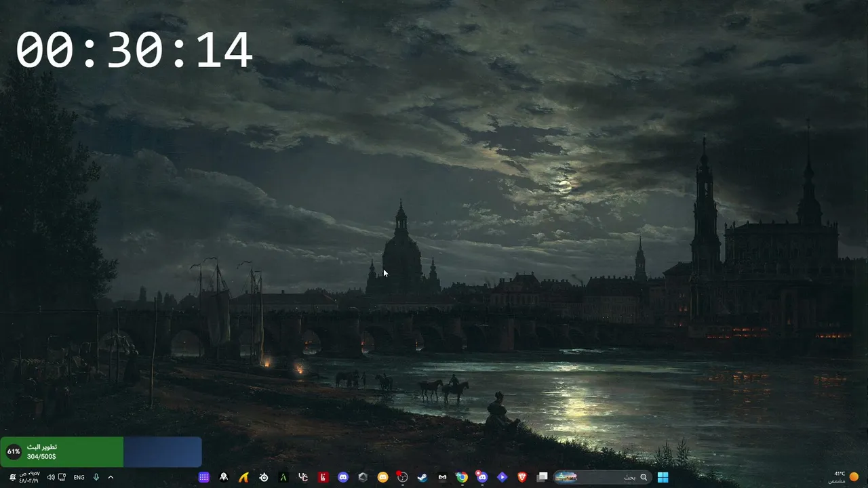The image size is (868, 488).
Task: Open the weather widget showing 41°C
Action: pyautogui.click(x=844, y=477)
